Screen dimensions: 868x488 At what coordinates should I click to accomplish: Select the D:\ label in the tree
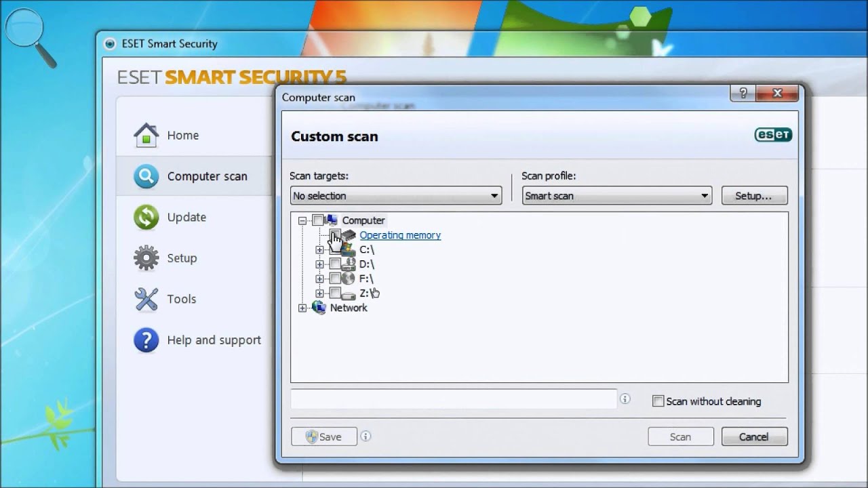pos(367,264)
